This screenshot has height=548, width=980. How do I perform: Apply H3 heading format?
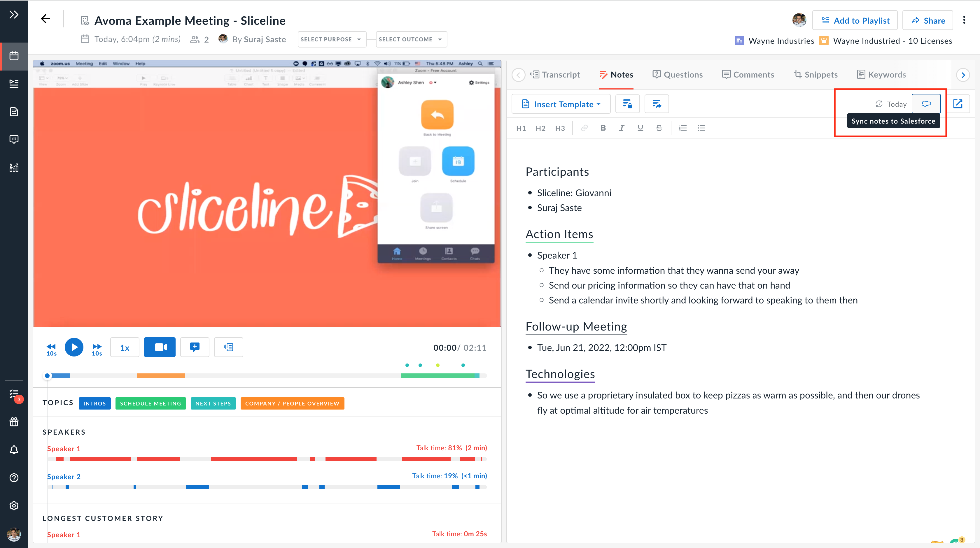tap(560, 128)
